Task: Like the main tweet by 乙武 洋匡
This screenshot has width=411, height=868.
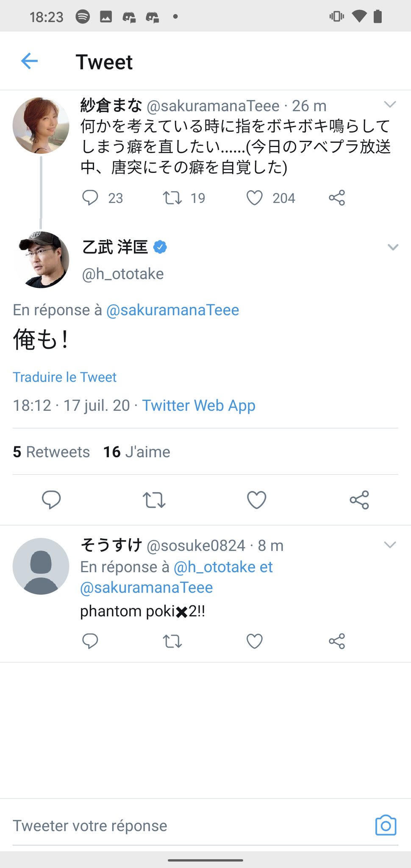Action: coord(256,500)
